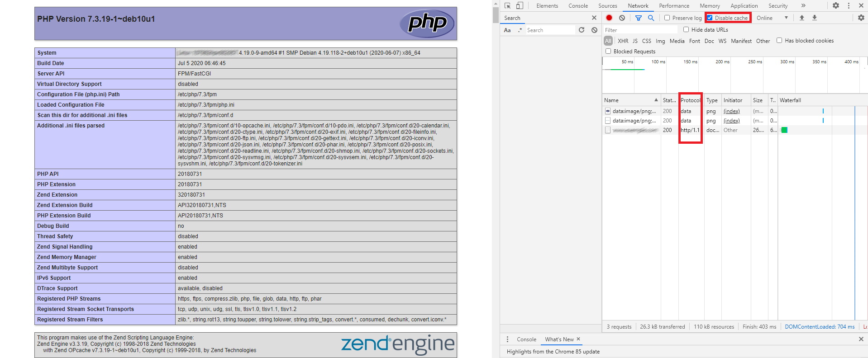The height and width of the screenshot is (358, 868).
Task: Close the bottom drawer
Action: [x=861, y=339]
